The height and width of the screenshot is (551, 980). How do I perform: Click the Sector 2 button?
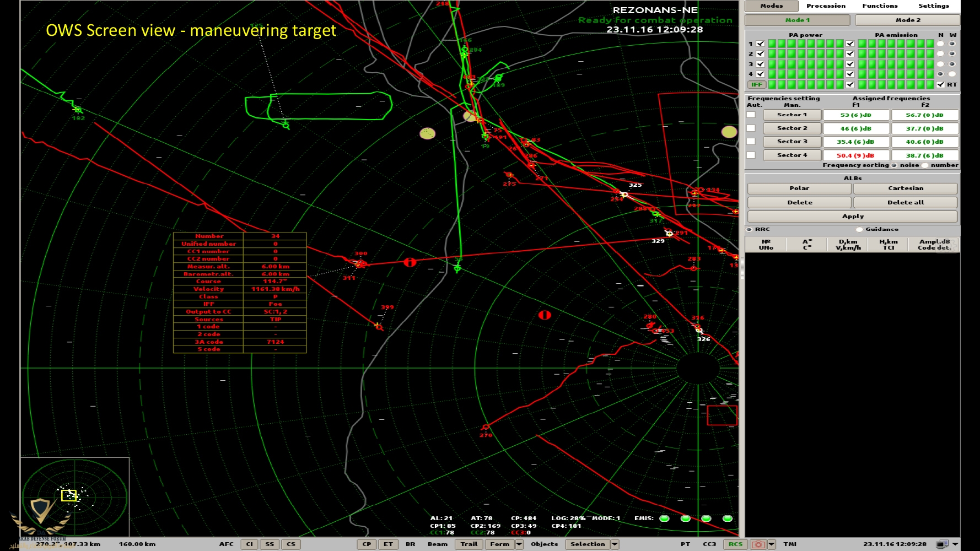click(x=792, y=128)
